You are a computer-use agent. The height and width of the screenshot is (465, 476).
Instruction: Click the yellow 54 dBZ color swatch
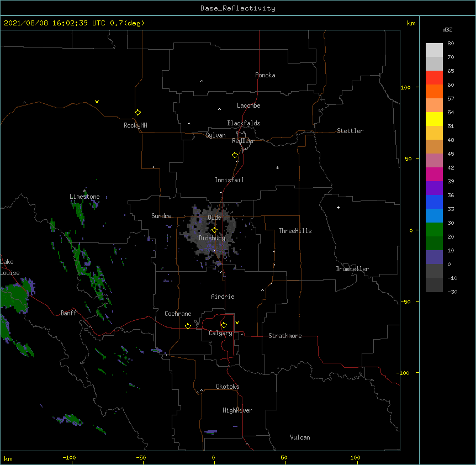coord(434,119)
